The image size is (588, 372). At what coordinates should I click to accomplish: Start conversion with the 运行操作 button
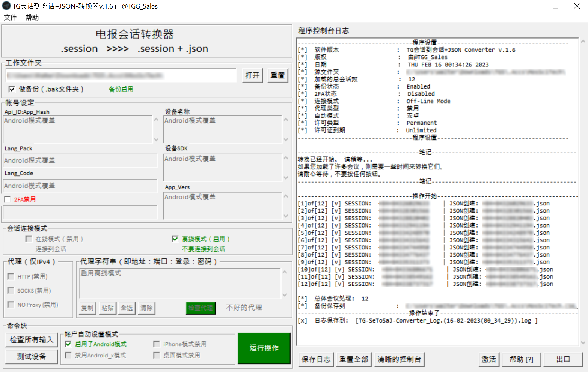tap(264, 348)
